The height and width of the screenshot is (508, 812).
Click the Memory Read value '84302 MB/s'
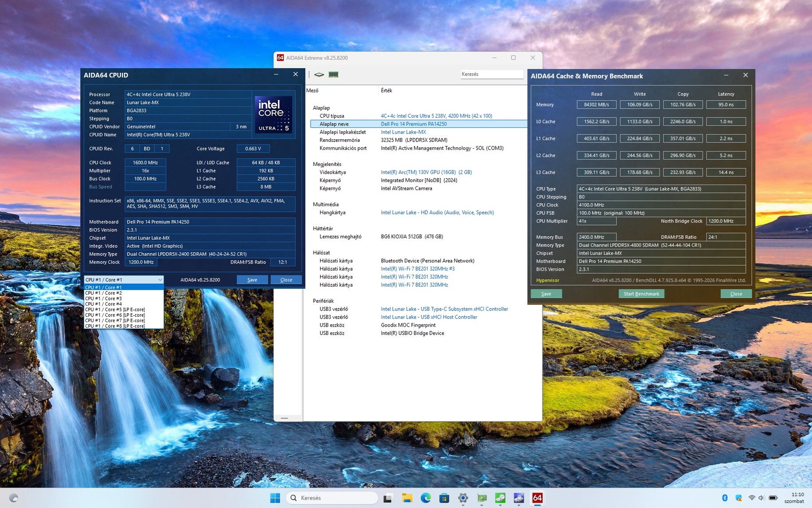596,105
